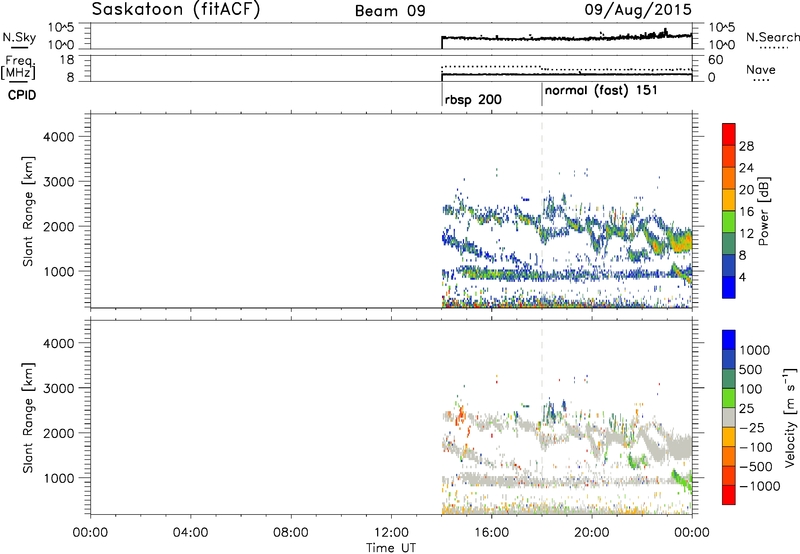Click the '20:00' time axis tick label
The image size is (800, 554).
592,533
